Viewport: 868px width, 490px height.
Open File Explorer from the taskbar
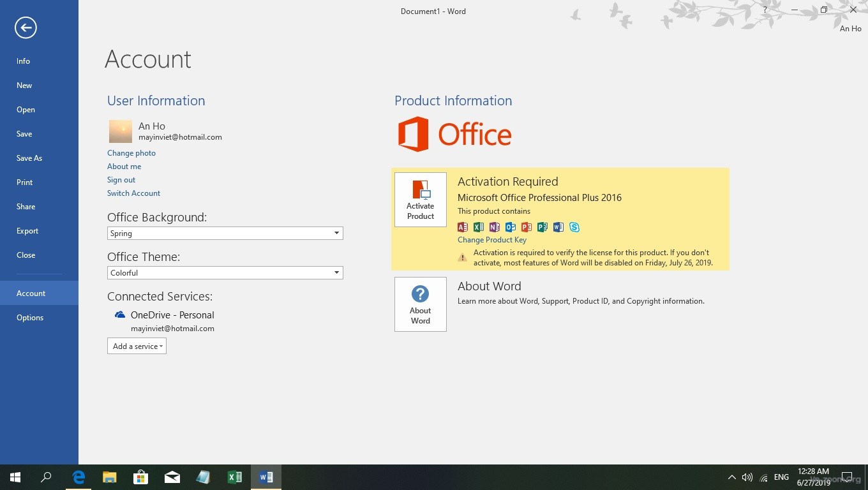pyautogui.click(x=110, y=477)
